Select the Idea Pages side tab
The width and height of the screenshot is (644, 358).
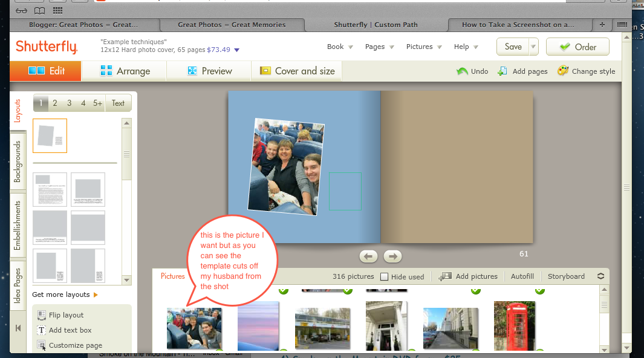[18, 285]
